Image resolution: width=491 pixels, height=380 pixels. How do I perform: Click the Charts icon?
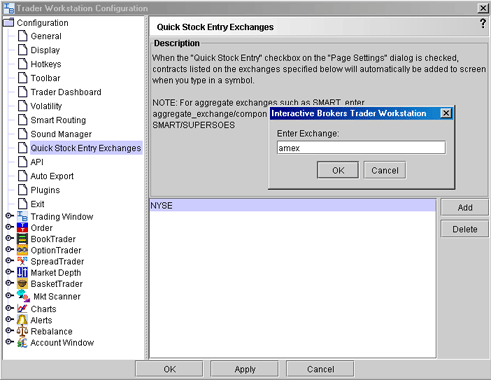click(22, 309)
